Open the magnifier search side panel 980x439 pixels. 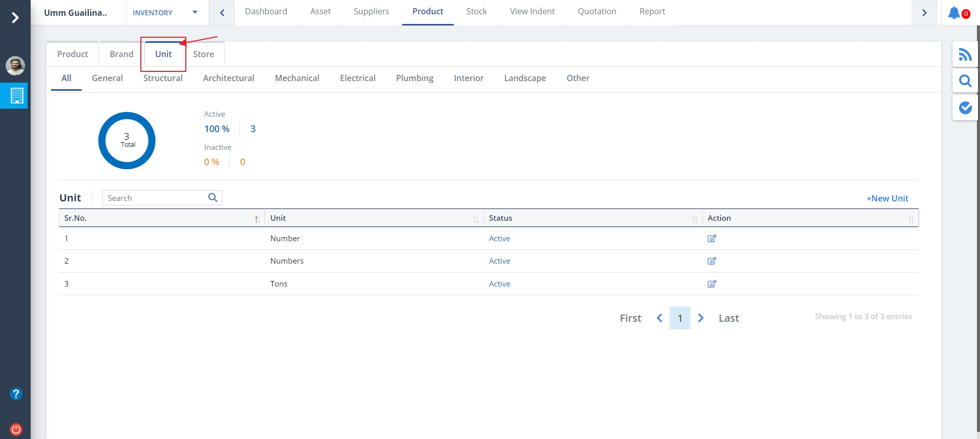click(965, 81)
